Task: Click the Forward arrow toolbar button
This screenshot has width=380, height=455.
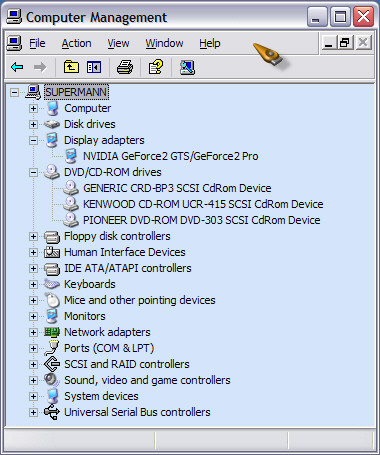Action: [x=40, y=67]
